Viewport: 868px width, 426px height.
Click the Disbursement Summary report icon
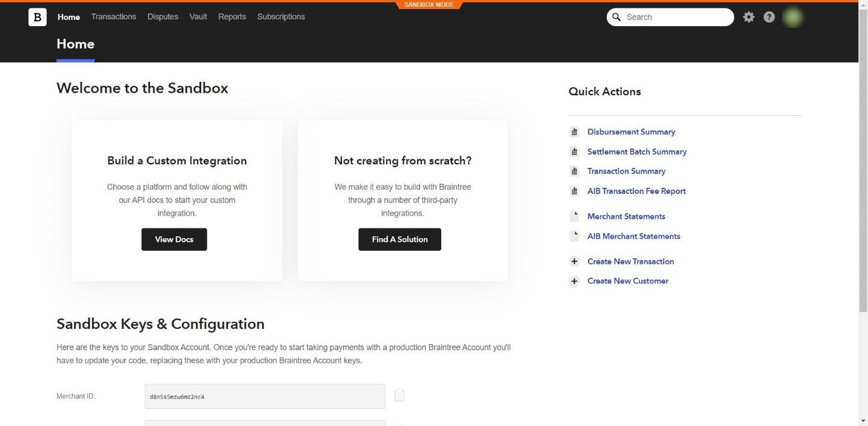point(575,131)
